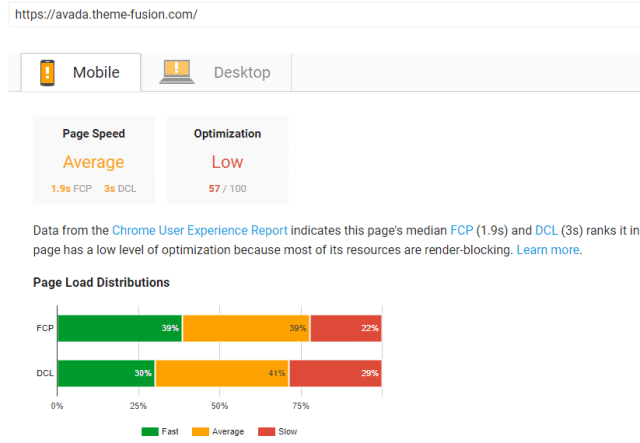Click the 1.9s FCP value
The height and width of the screenshot is (443, 640).
point(71,189)
